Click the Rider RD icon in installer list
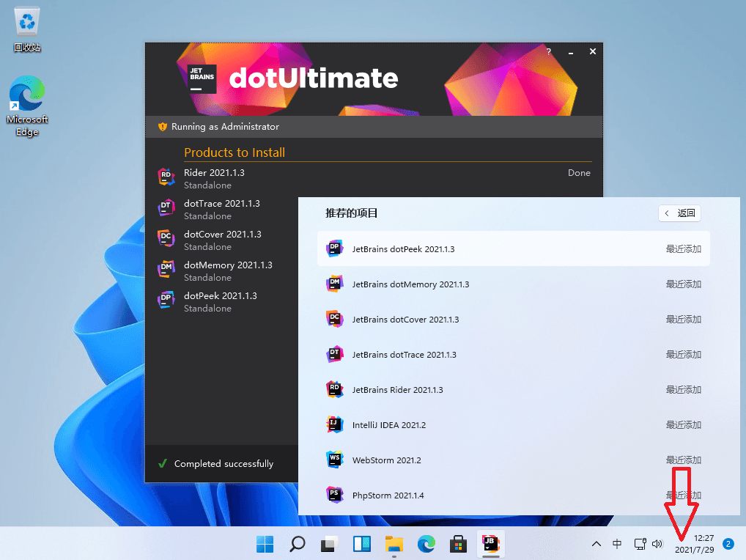Viewport: 746px width, 560px height. point(166,177)
